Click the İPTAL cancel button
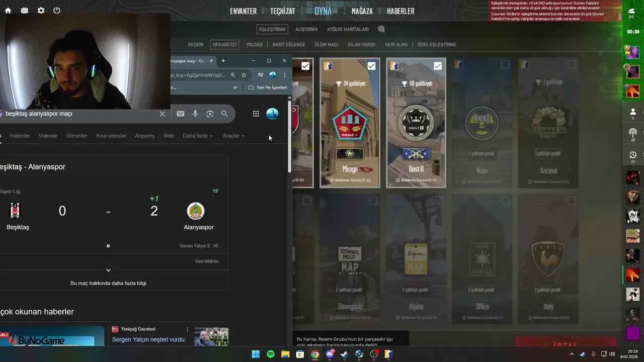 click(x=565, y=343)
